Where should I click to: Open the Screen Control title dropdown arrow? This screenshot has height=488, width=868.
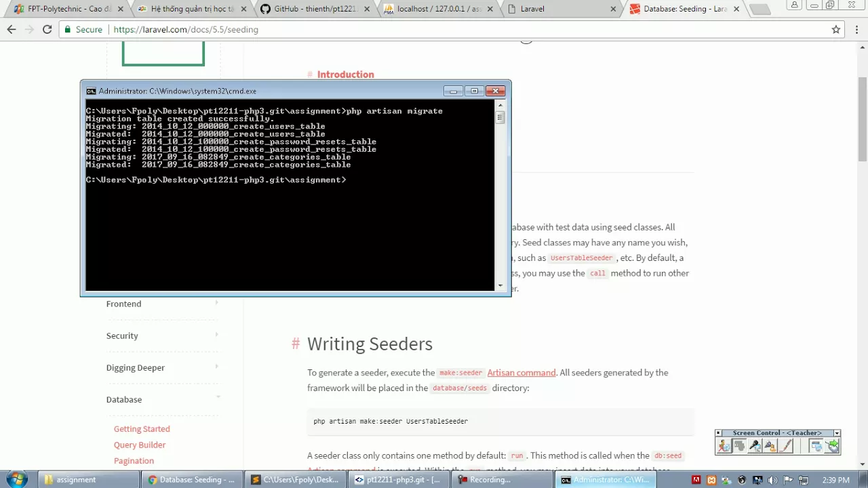[837, 433]
